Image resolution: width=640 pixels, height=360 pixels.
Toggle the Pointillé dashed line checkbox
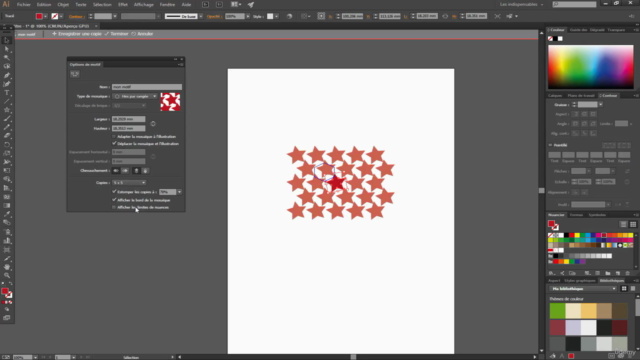[x=551, y=145]
